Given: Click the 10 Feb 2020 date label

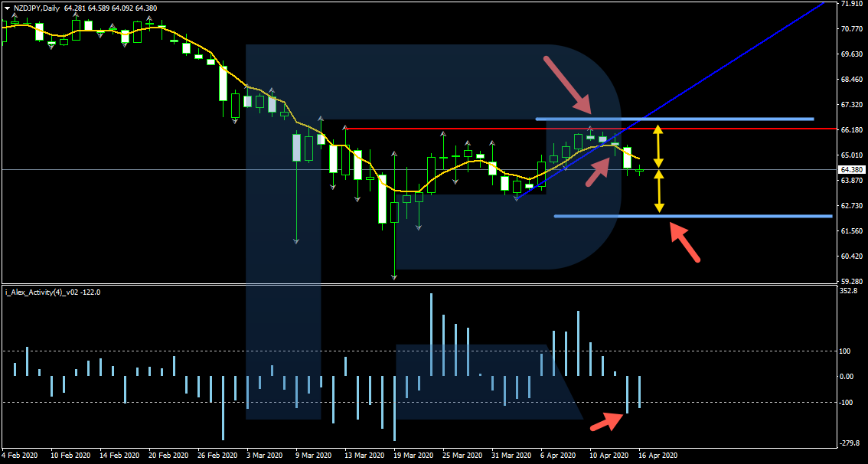Looking at the screenshot, I should [70, 455].
